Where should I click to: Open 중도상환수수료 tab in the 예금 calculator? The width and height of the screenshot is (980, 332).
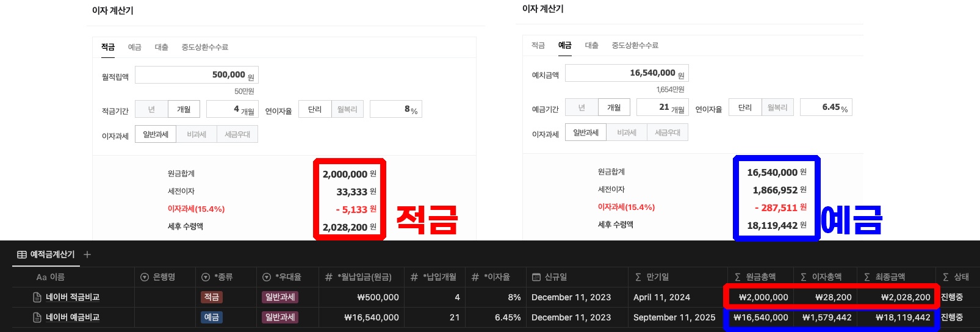point(635,45)
